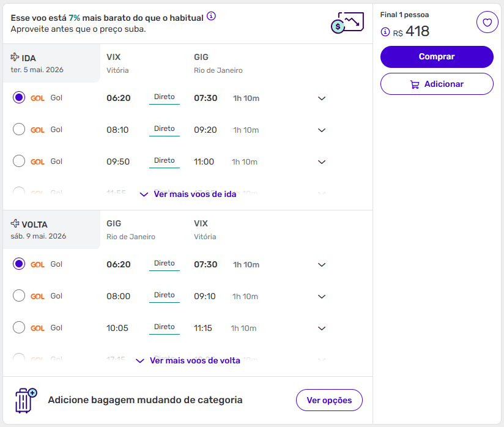Click the Adicionar cart button
The height and width of the screenshot is (427, 504).
[x=437, y=84]
